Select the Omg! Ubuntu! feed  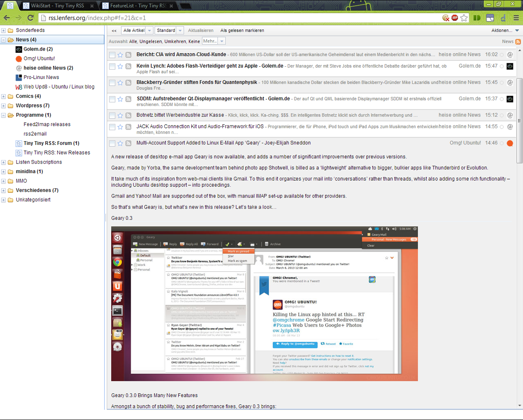39,58
